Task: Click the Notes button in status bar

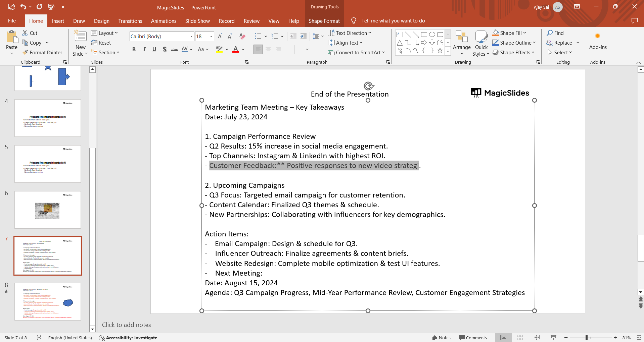Action: coord(441,338)
